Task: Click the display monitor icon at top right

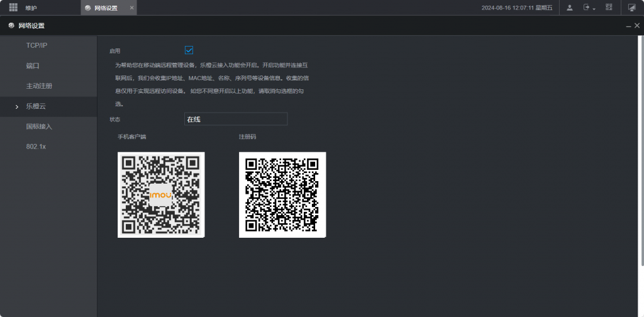Action: pyautogui.click(x=631, y=8)
